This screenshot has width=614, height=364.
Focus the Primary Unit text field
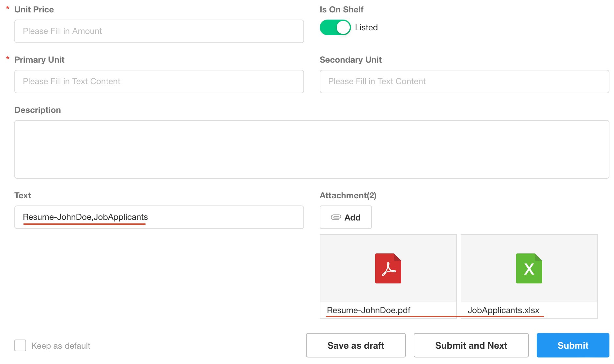[159, 82]
